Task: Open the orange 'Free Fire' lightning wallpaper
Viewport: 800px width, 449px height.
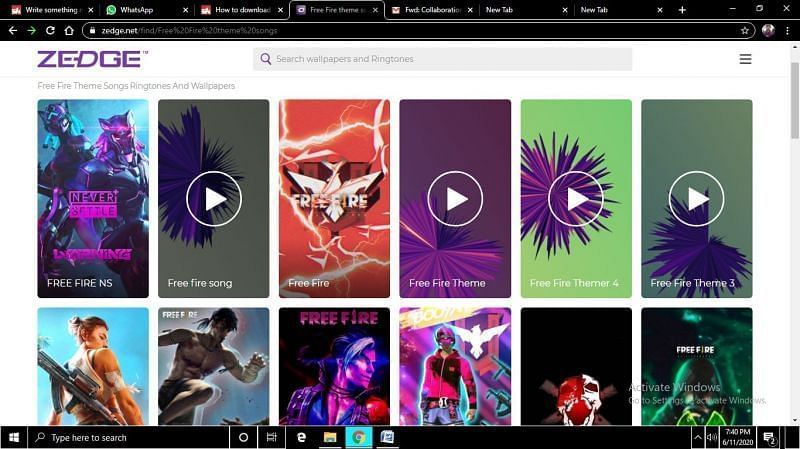Action: click(x=334, y=198)
